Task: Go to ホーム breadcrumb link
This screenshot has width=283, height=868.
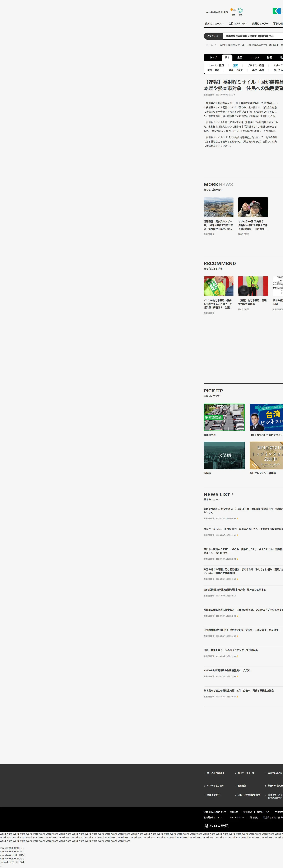Action: [210, 45]
